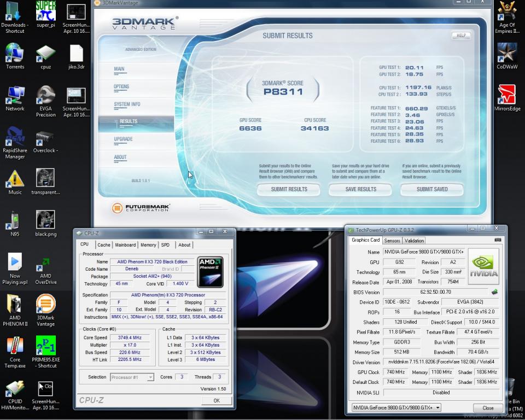Open the 3DMark Vantage desktop shortcut
Viewport: 525px width, 420px height.
[46, 305]
